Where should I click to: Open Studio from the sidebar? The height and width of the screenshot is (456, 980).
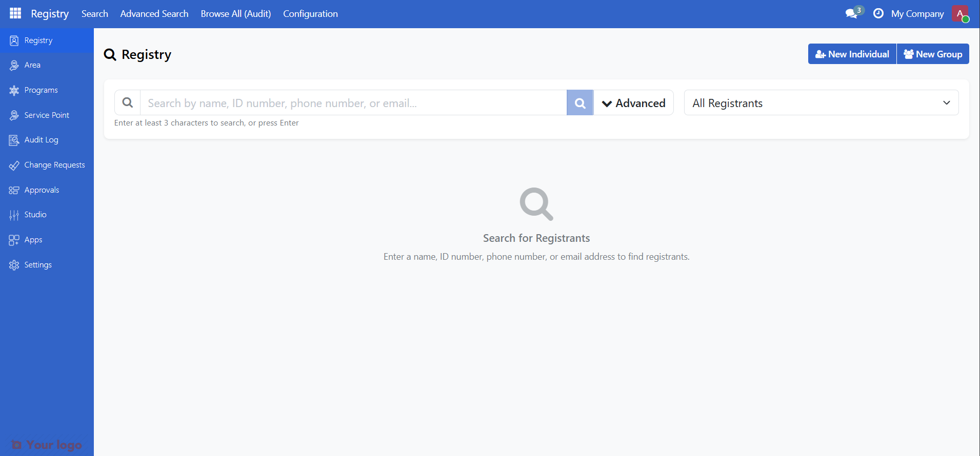click(35, 215)
